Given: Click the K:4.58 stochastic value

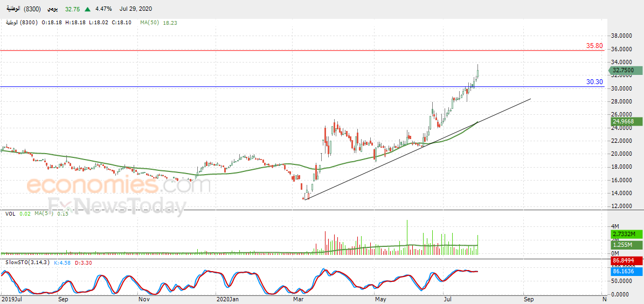Looking at the screenshot, I should click(x=62, y=262).
